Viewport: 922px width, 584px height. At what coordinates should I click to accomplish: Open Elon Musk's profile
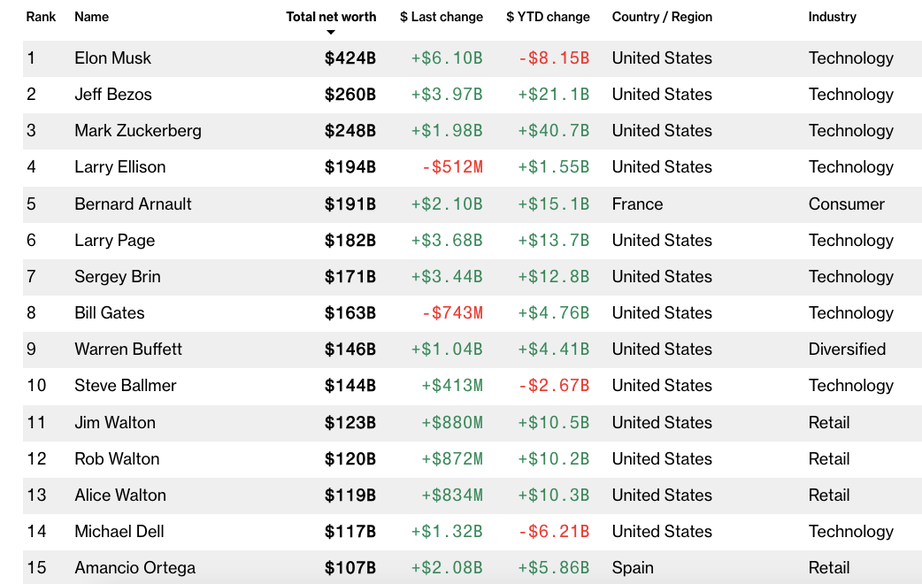pyautogui.click(x=113, y=58)
